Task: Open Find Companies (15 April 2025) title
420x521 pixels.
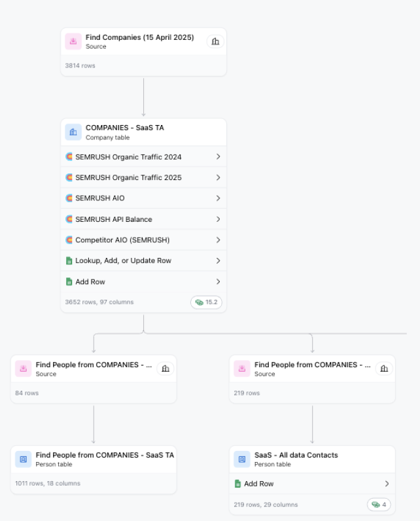Action: coord(140,37)
